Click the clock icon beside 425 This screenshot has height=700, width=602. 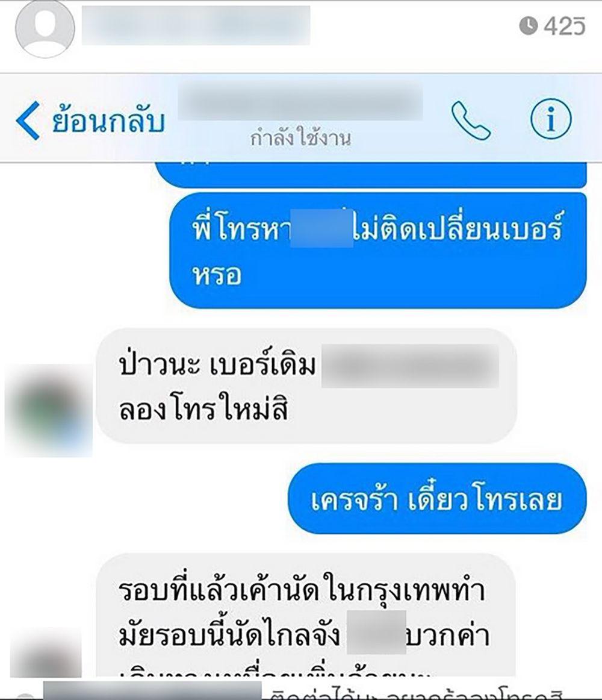pos(529,25)
